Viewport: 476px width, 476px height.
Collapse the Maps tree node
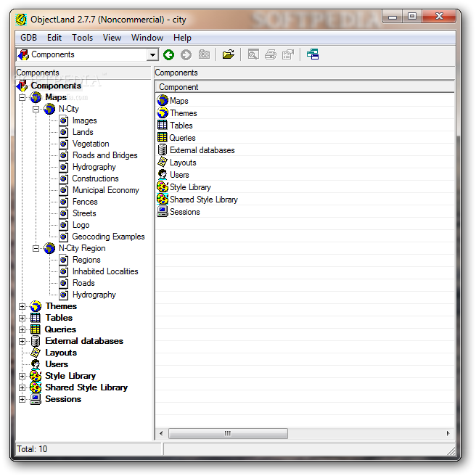(x=22, y=97)
